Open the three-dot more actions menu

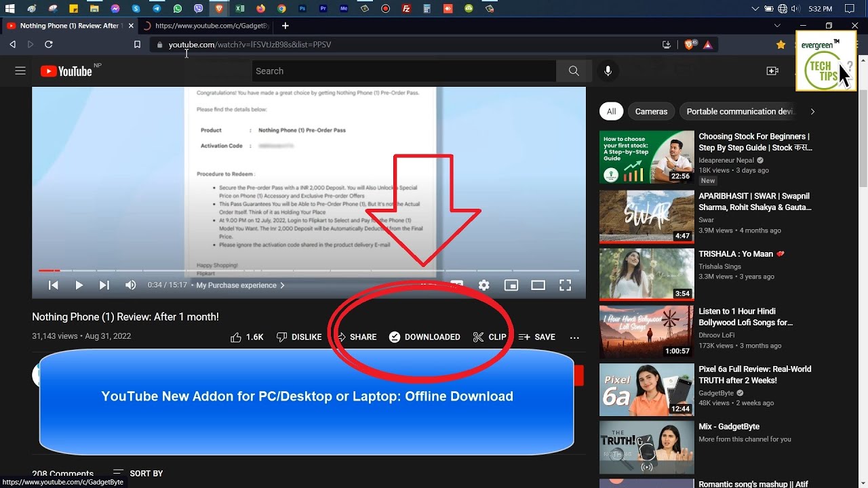tap(574, 337)
